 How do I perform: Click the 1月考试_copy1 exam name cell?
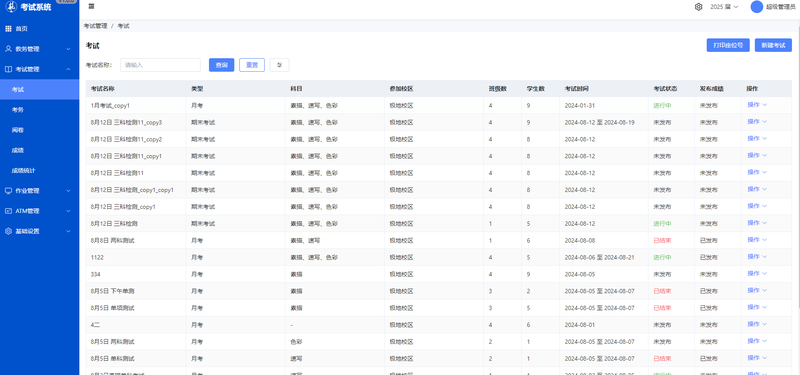tap(110, 106)
